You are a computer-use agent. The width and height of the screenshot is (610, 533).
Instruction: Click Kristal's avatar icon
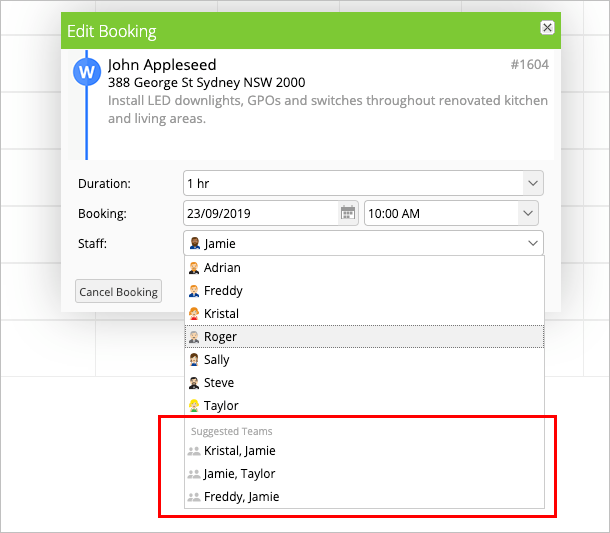point(194,314)
